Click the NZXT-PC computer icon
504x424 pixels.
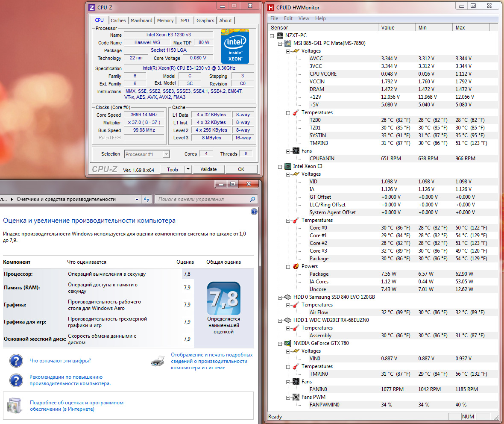click(x=280, y=35)
